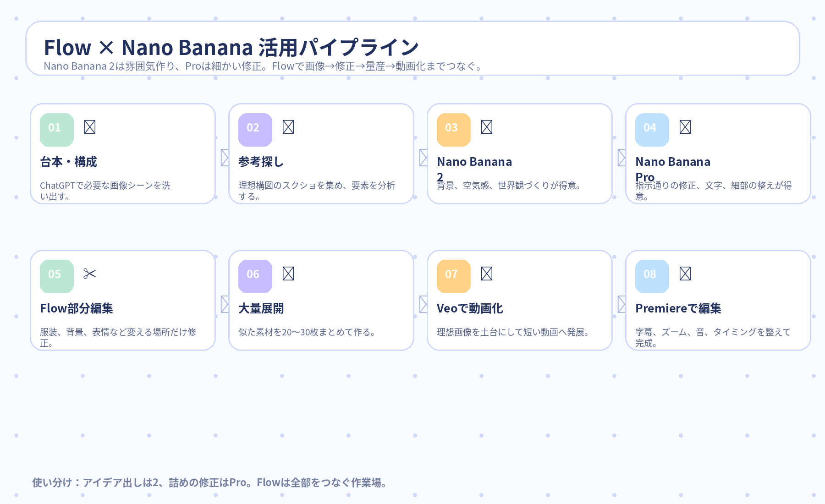Click arrow between 台本・構成 and 参考探し cards
Viewport: 825px width, 504px height.
tap(225, 158)
